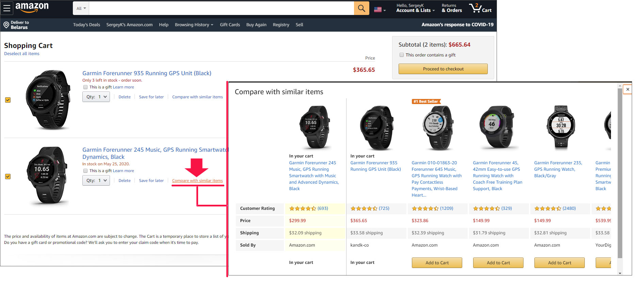
Task: Mark Forerunner 245 as a gift
Action: point(85,171)
